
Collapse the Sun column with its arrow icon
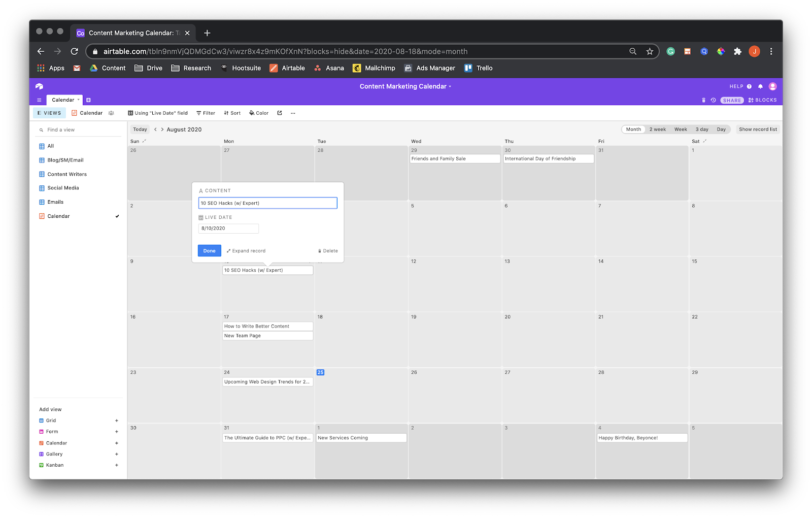click(x=144, y=141)
